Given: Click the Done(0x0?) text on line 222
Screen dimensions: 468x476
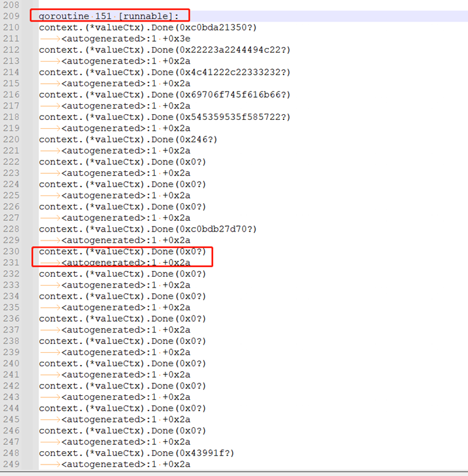Looking at the screenshot, I should 122,162.
